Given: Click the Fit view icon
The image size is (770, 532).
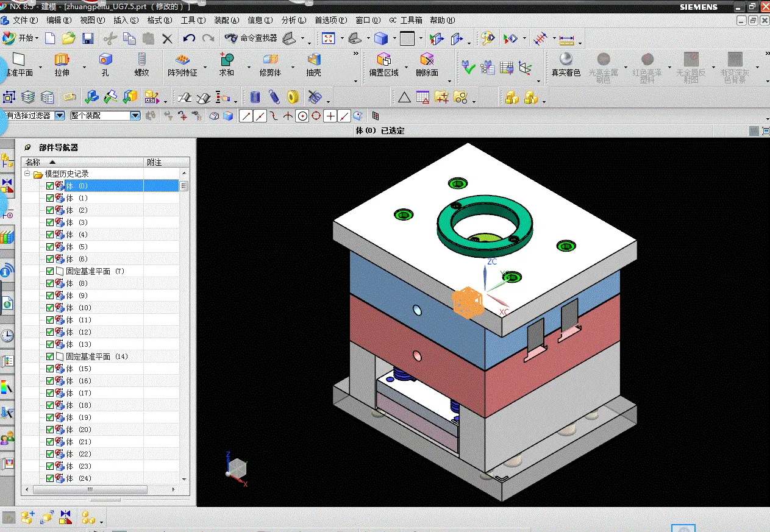Looking at the screenshot, I should pos(329,38).
